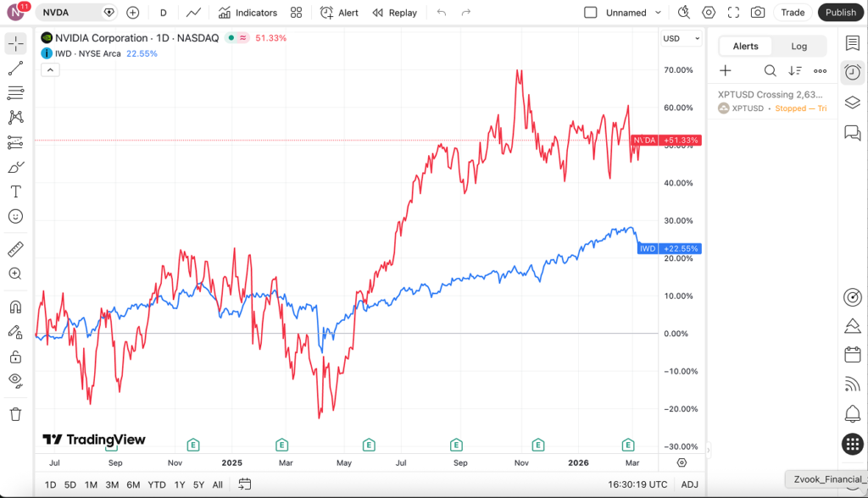This screenshot has width=868, height=498.
Task: Open the Object Tree panel on right sidebar
Action: pyautogui.click(x=853, y=102)
